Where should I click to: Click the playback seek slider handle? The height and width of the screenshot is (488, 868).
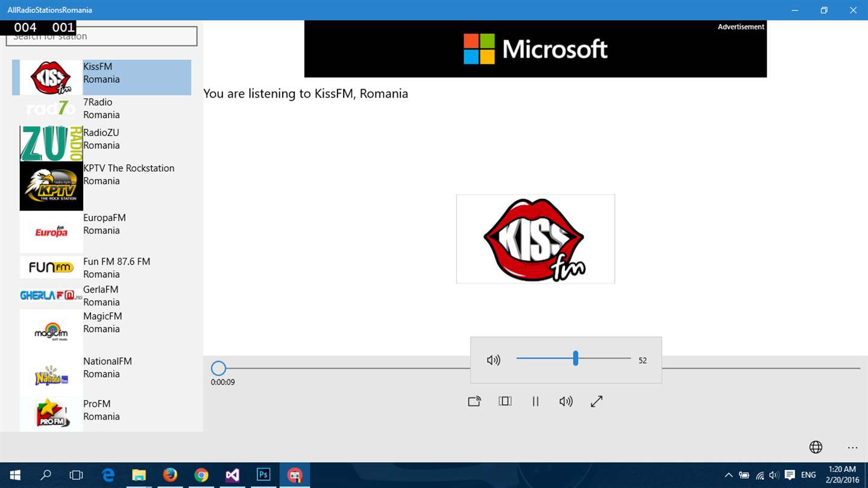click(218, 368)
